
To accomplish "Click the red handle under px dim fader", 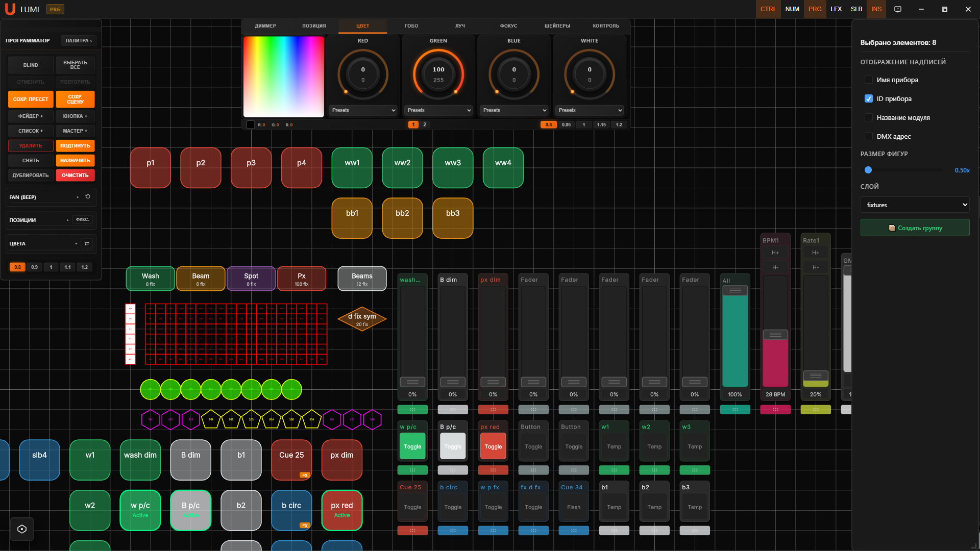I will tap(493, 410).
